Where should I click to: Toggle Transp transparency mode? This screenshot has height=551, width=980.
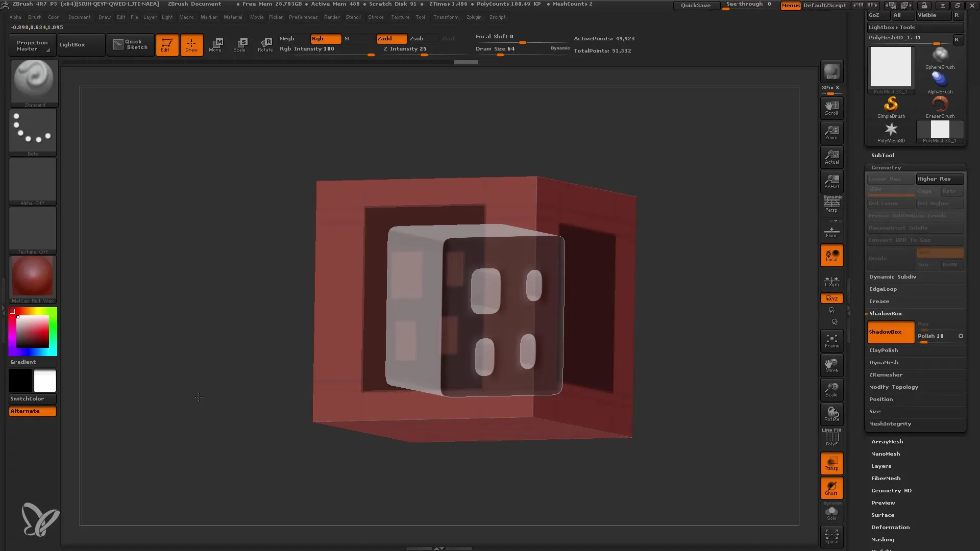click(831, 463)
